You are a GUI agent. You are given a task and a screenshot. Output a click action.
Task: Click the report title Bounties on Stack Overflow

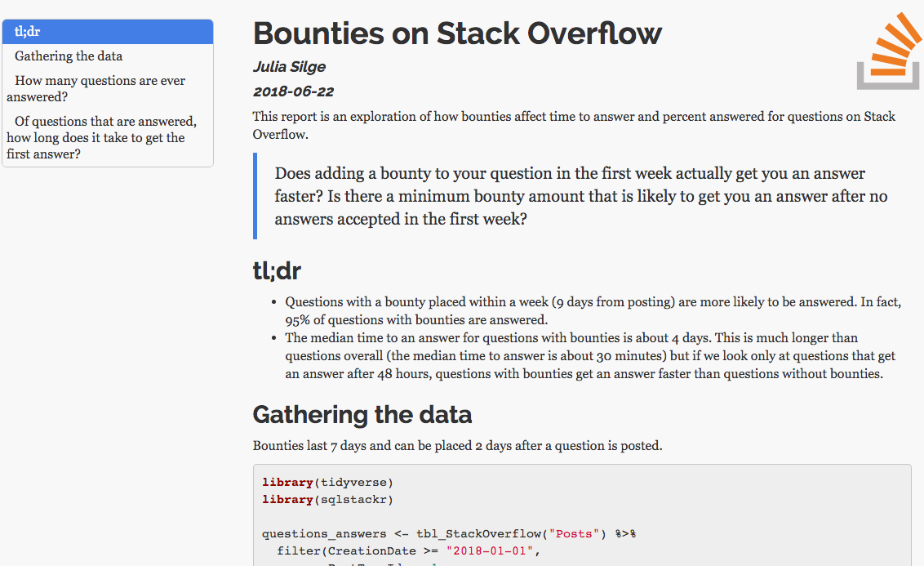point(457,33)
